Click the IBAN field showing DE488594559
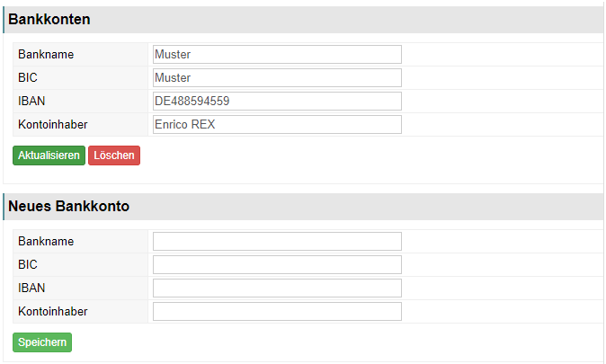Screen dimensions: 606x364 (277, 102)
